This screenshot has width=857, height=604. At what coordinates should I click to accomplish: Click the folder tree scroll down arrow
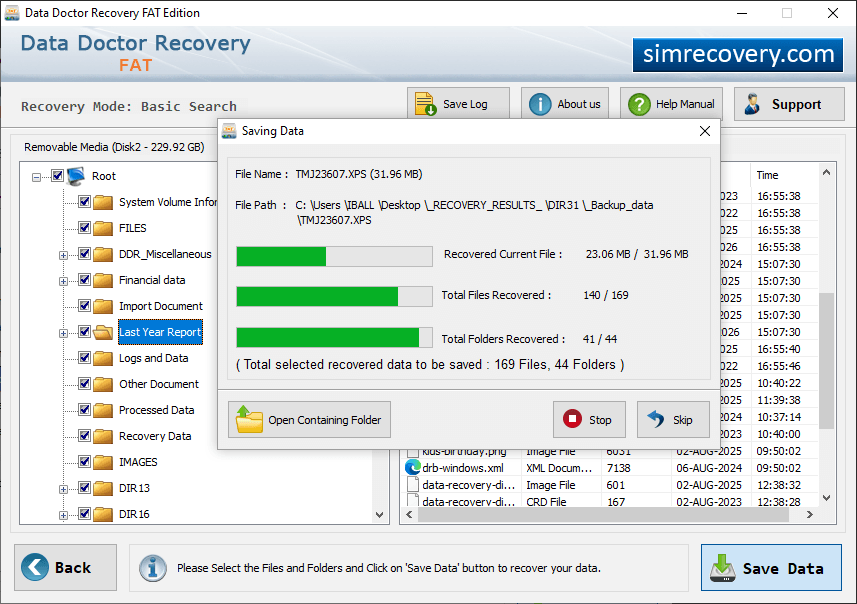[x=379, y=514]
